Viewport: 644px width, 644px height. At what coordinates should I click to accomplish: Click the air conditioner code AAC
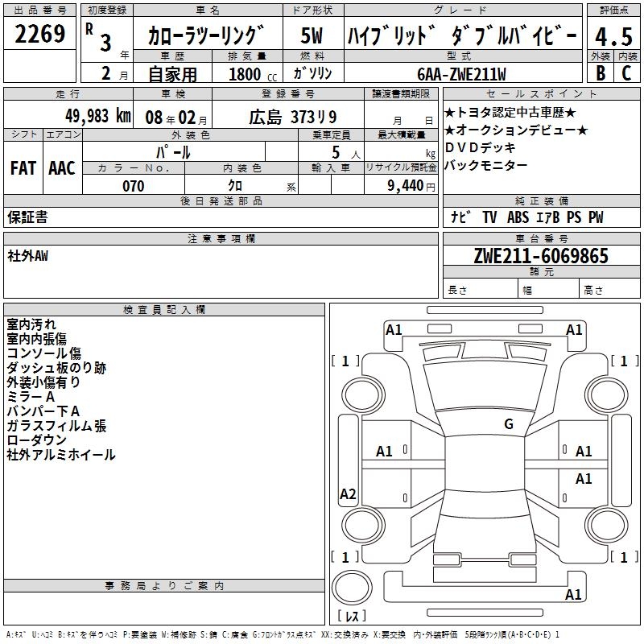[62, 168]
